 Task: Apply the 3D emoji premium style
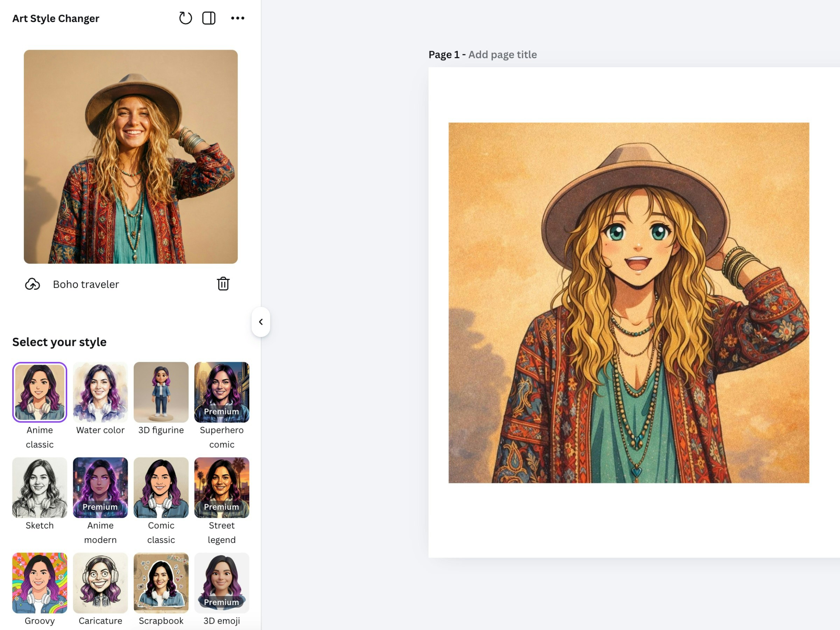[x=222, y=583]
